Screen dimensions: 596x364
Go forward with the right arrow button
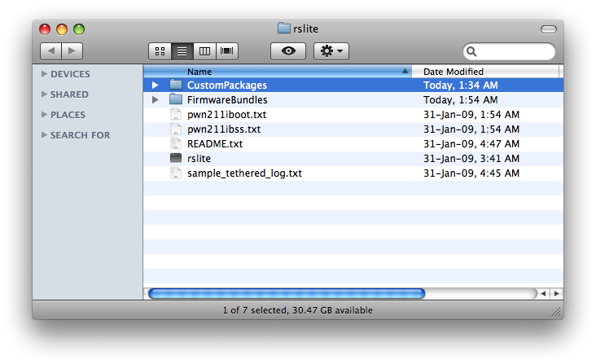tap(72, 51)
